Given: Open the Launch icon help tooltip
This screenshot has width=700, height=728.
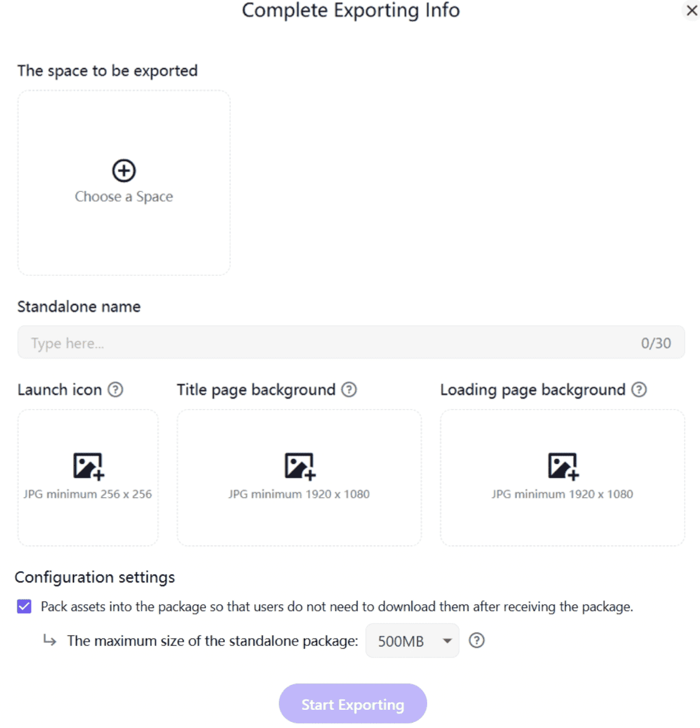Looking at the screenshot, I should [x=115, y=390].
